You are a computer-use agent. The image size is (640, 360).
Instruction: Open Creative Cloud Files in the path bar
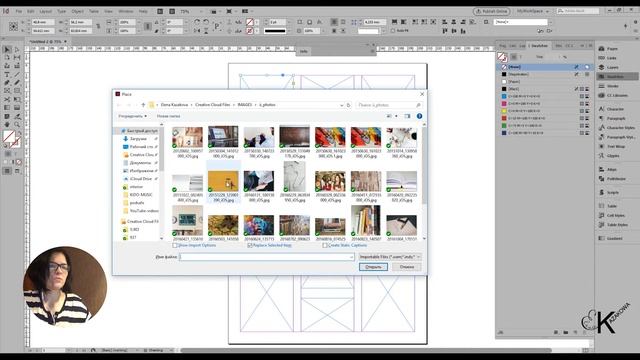212,105
